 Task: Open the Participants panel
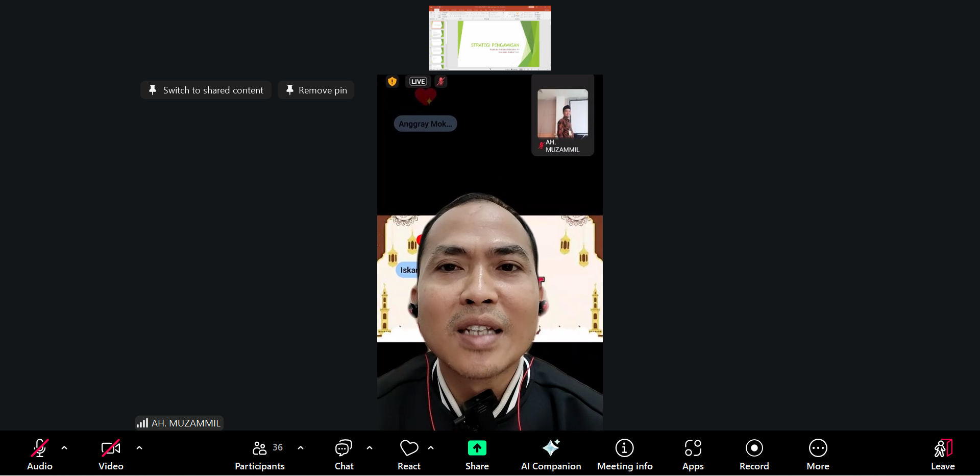pyautogui.click(x=260, y=454)
